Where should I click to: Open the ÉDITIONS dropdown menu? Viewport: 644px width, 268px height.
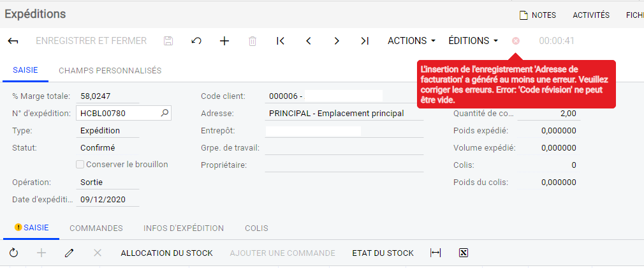pyautogui.click(x=473, y=41)
